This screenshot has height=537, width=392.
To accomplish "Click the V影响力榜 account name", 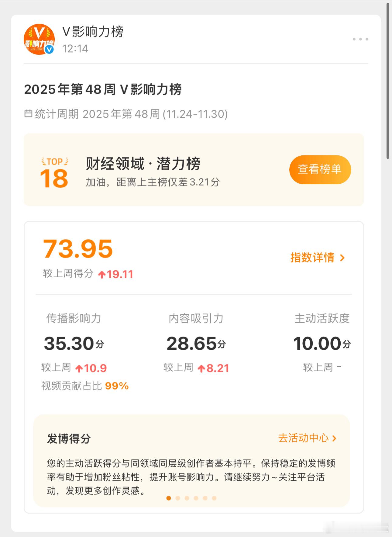I will click(x=93, y=32).
